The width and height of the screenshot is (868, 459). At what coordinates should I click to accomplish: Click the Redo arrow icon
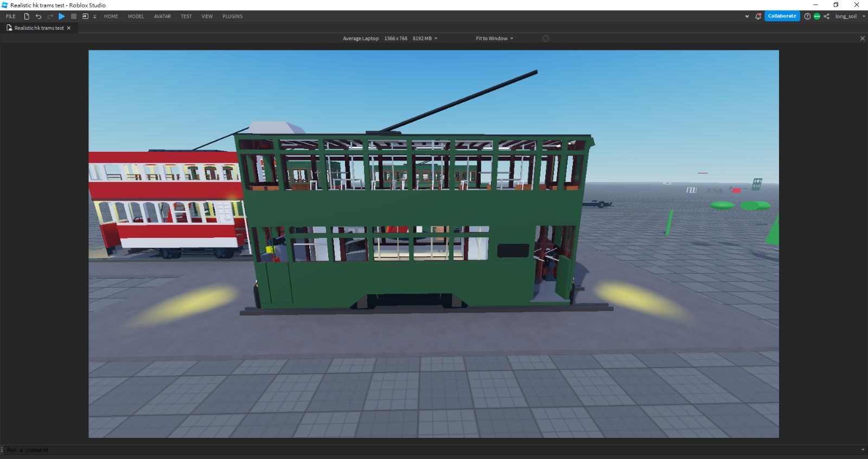pyautogui.click(x=50, y=16)
